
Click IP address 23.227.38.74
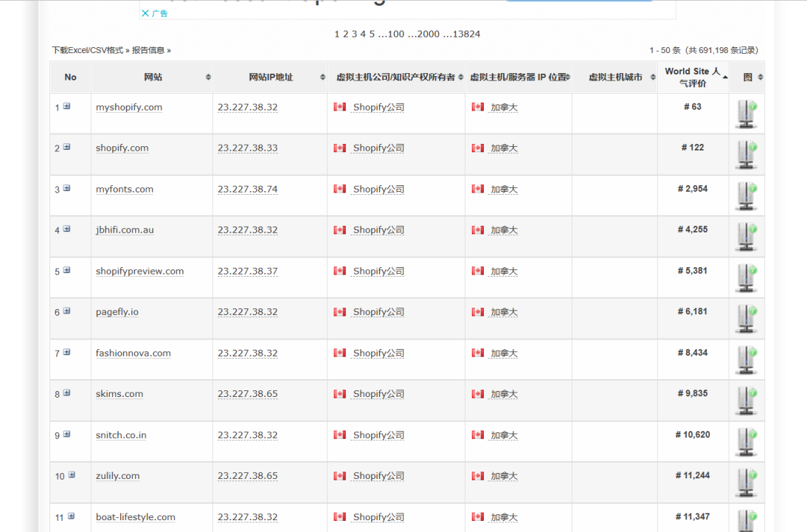[247, 190]
